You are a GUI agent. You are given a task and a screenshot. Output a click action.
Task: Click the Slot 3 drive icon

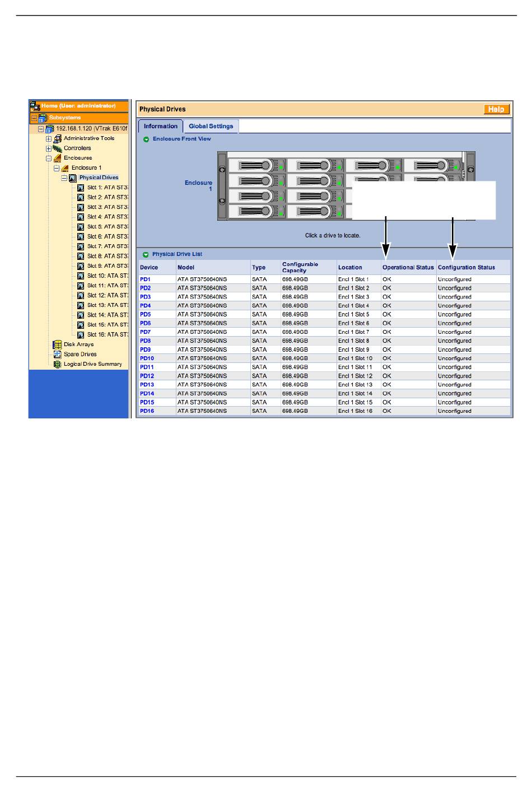tap(81, 208)
